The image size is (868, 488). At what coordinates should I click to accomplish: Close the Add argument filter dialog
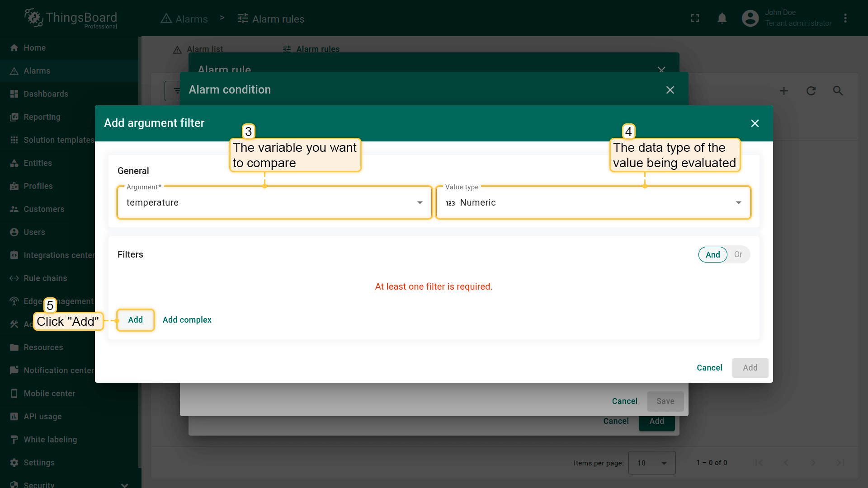[x=755, y=123]
